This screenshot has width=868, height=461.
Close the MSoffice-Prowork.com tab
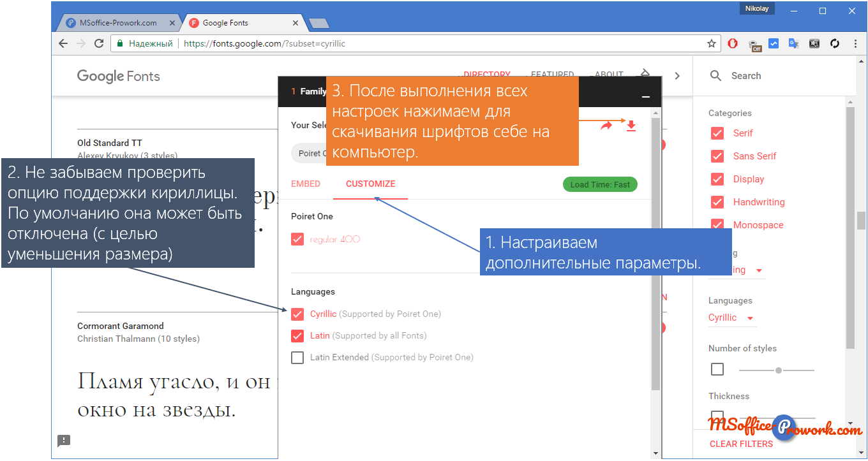172,23
